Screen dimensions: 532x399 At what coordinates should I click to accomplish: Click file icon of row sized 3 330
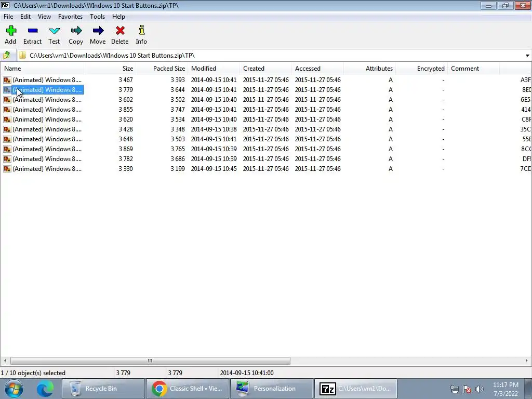7,168
